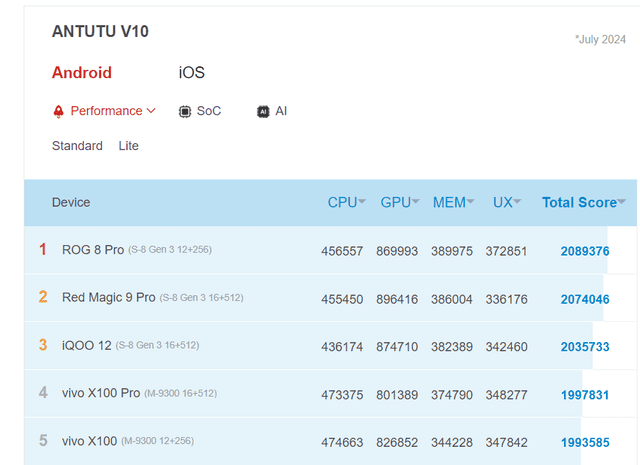Select the Performance ranking label
Screen dimensions: 640x465
point(106,111)
